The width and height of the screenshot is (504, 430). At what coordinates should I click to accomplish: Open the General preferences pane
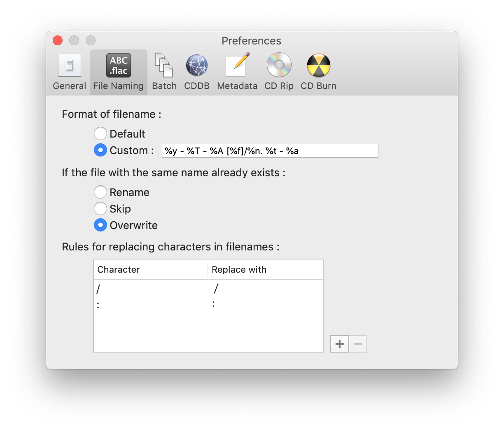click(69, 70)
